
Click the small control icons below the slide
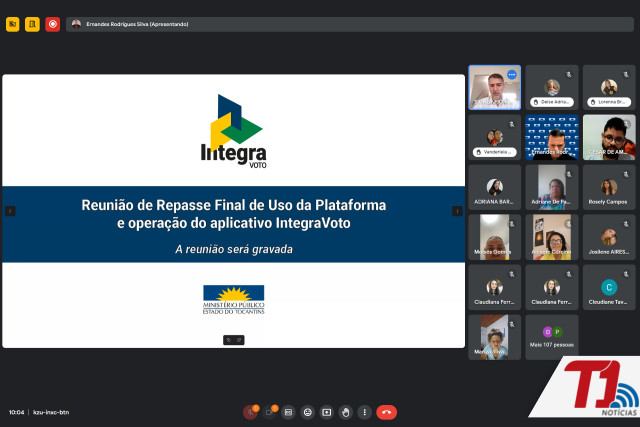[234, 340]
